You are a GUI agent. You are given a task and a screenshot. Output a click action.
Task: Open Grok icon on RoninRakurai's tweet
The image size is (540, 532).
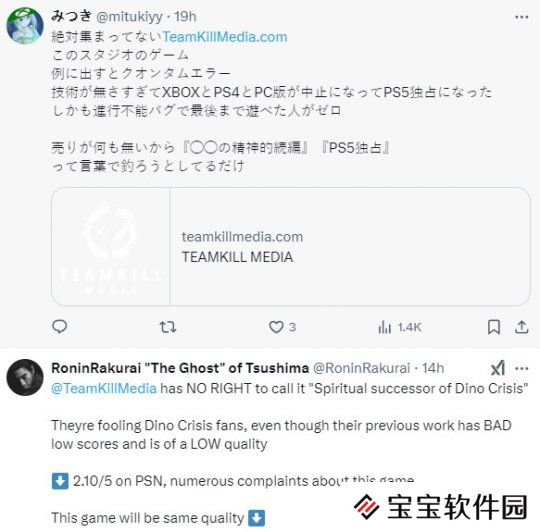[498, 368]
